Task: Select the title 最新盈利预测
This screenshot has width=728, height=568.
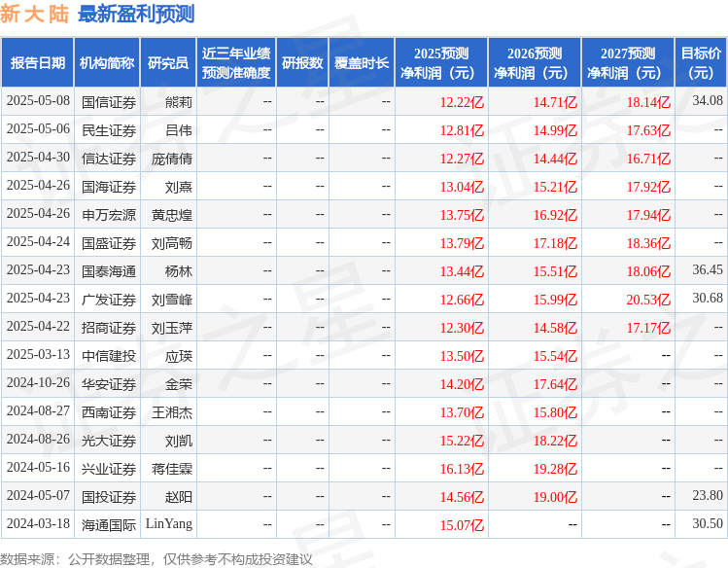Action: (x=136, y=14)
